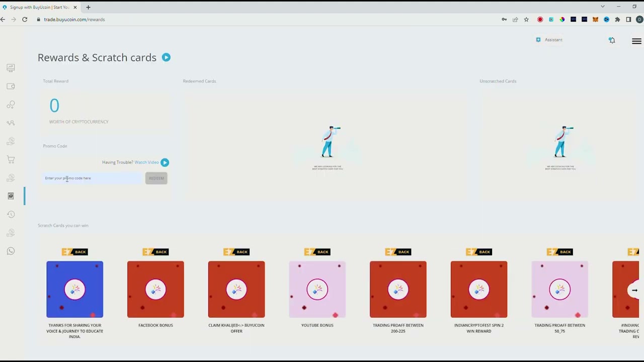Select the active rewards sidebar icon
The height and width of the screenshot is (362, 644).
[11, 196]
